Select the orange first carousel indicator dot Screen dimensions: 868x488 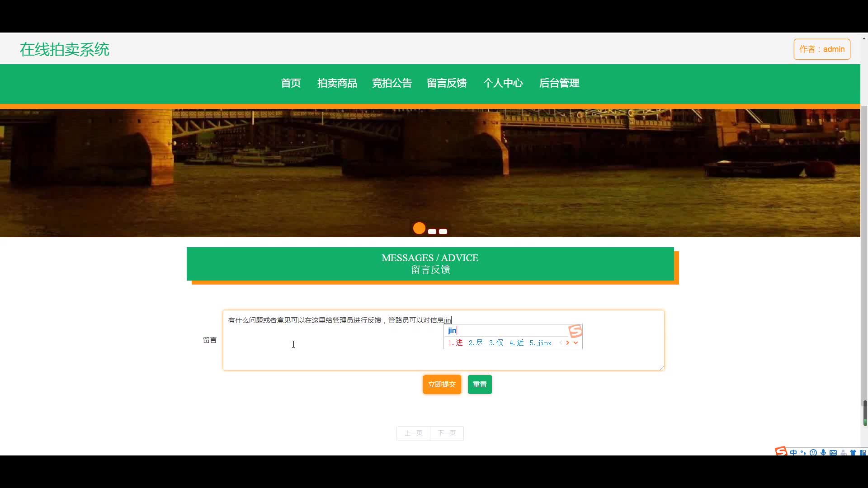click(x=419, y=229)
